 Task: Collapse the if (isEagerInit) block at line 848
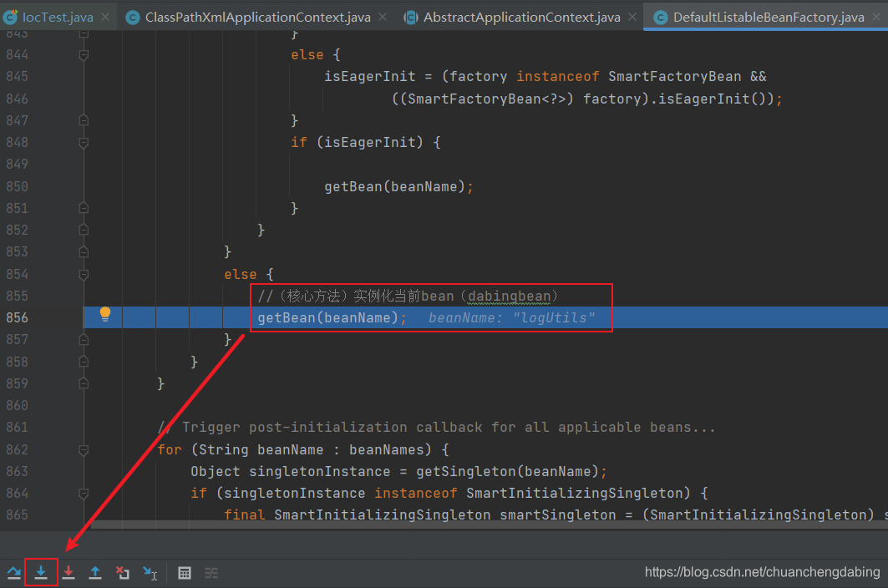tap(84, 142)
